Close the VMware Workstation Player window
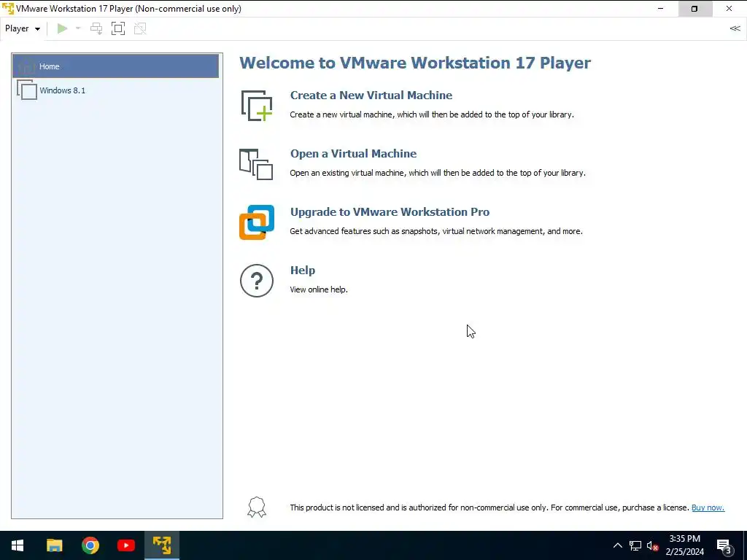Screen dimensions: 747x560 pos(729,9)
